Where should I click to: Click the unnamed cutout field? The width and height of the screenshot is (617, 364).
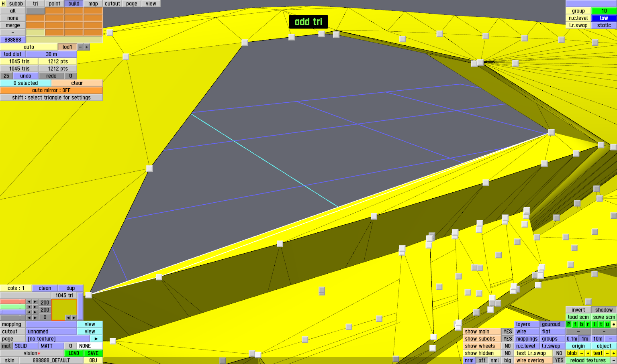(51, 331)
